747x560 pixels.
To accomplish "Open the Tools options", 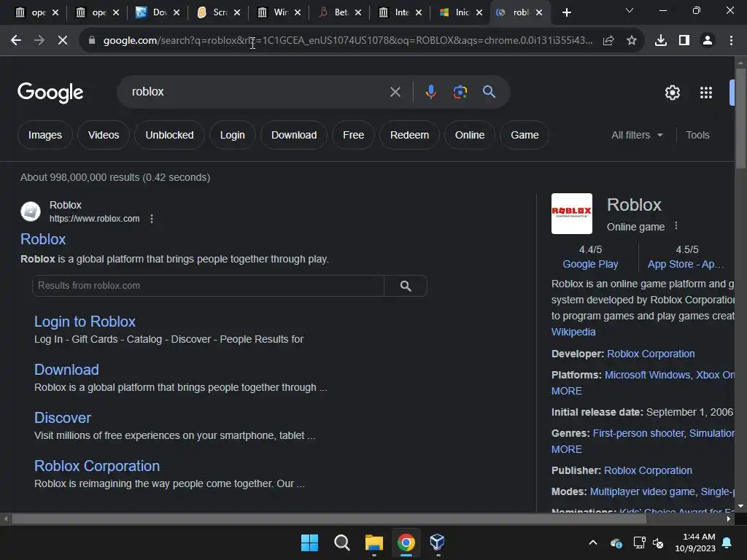I will pos(697,135).
